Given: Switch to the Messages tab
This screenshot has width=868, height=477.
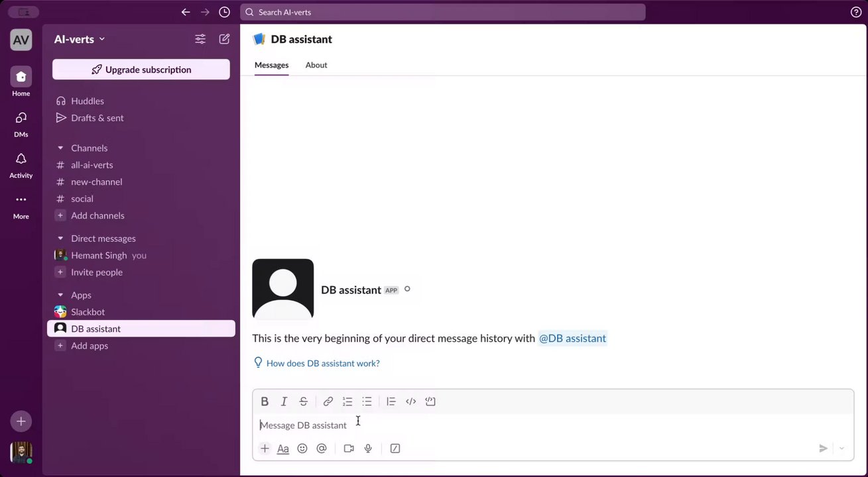Looking at the screenshot, I should pyautogui.click(x=271, y=65).
